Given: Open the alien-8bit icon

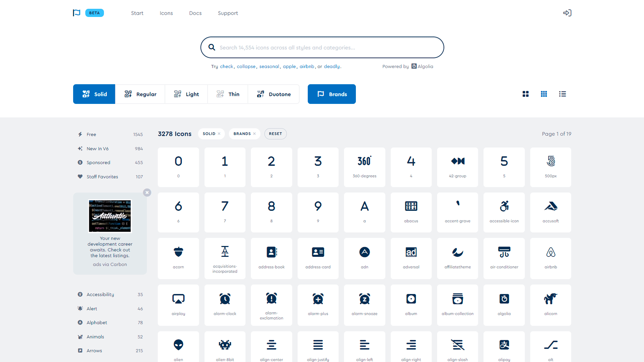Looking at the screenshot, I should 225,347.
